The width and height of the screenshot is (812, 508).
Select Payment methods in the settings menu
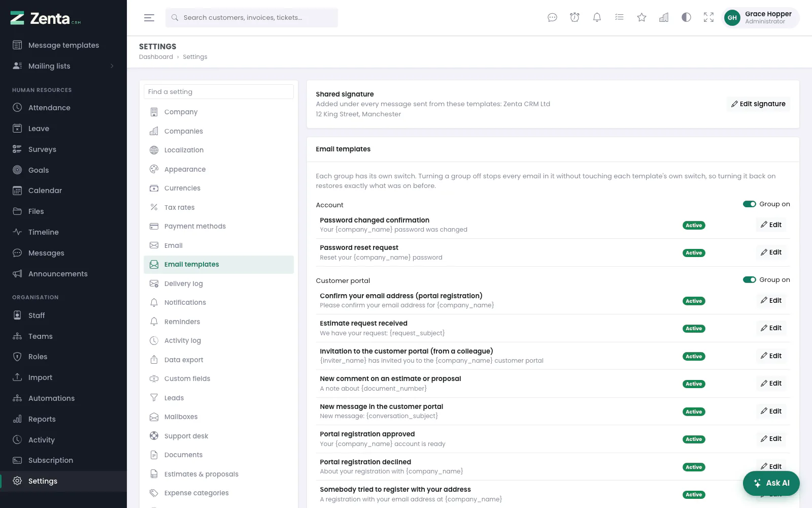tap(219, 226)
